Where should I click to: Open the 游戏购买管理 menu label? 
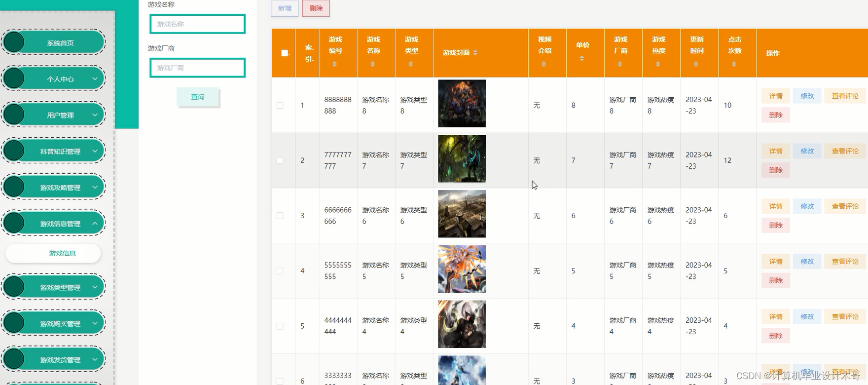pos(60,324)
